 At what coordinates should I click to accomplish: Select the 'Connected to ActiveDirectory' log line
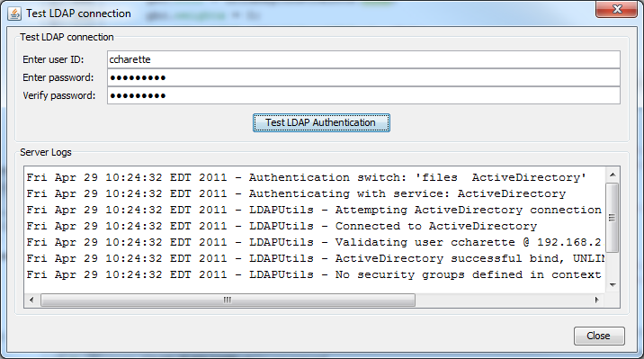coord(282,226)
